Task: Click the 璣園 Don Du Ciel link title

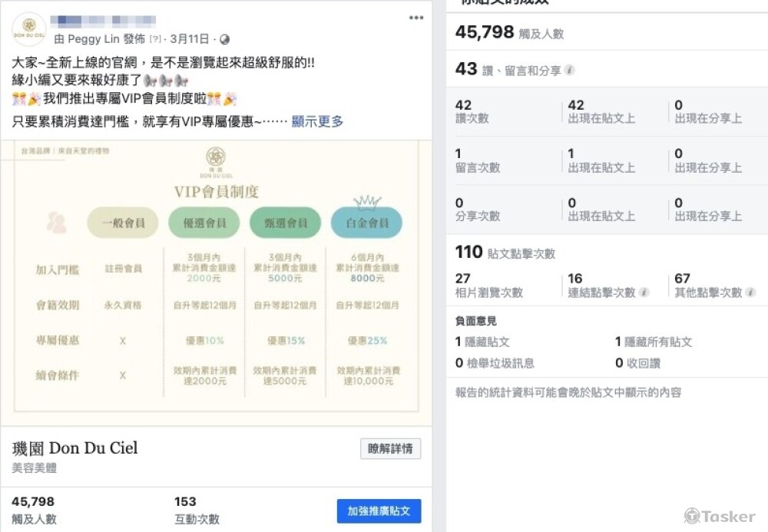Action: coord(75,448)
